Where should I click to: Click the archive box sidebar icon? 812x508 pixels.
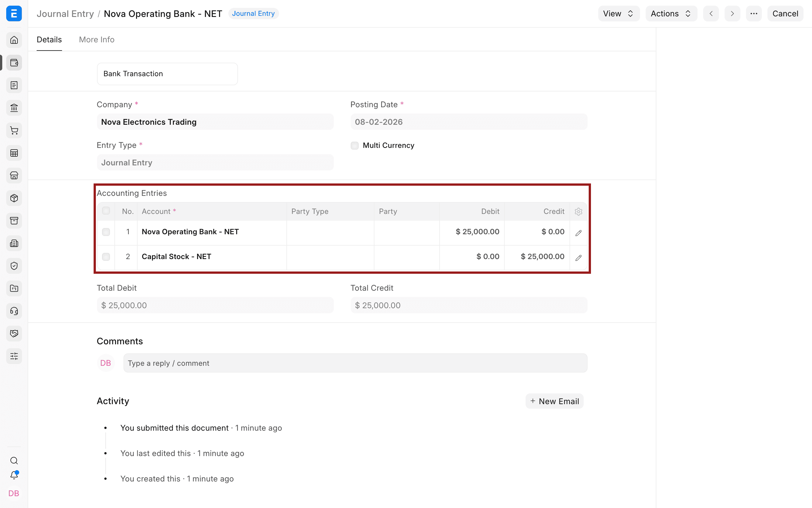tap(14, 221)
